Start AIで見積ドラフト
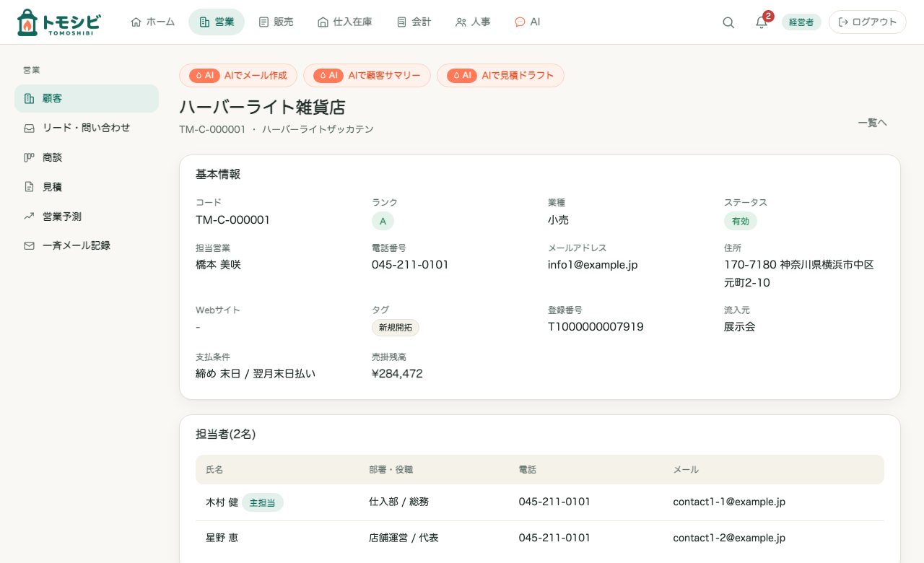The width and height of the screenshot is (924, 563). click(x=500, y=75)
